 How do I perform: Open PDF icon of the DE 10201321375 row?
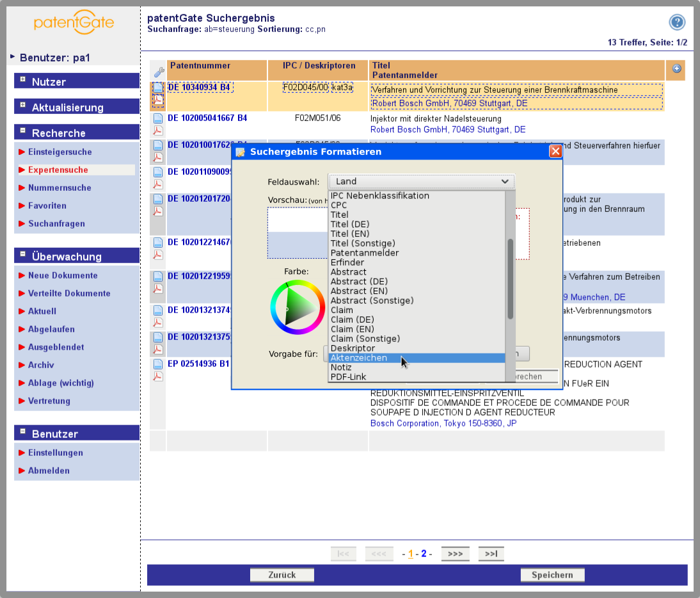click(158, 349)
